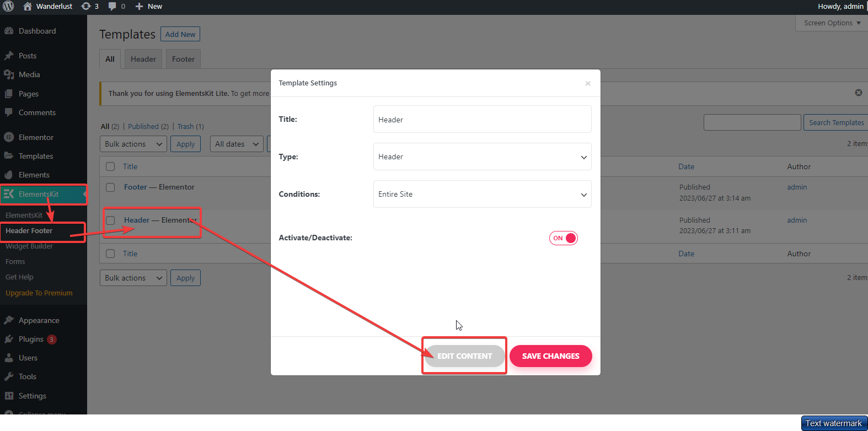Click the Appearance paintbrush icon
Viewport: 868px width, 431px height.
(x=9, y=320)
